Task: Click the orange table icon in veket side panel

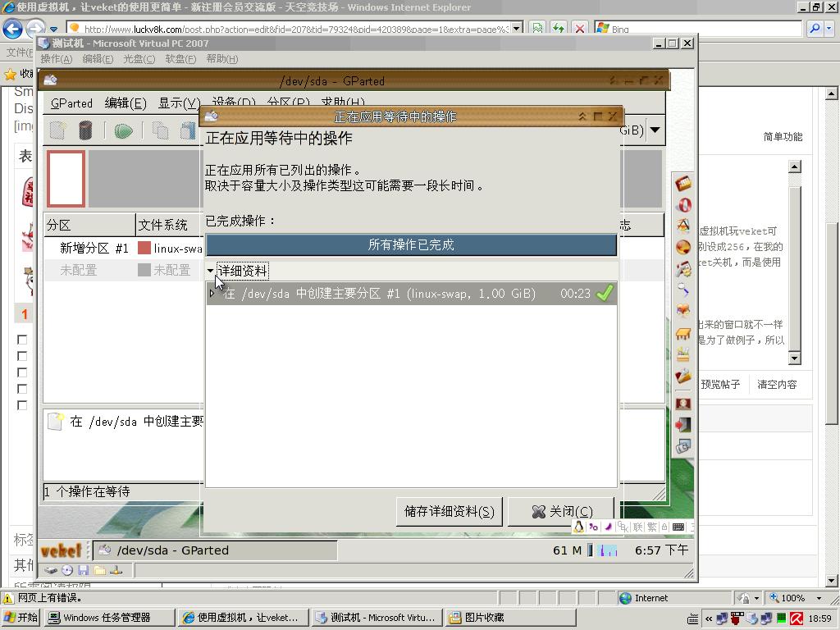Action: pos(683,334)
